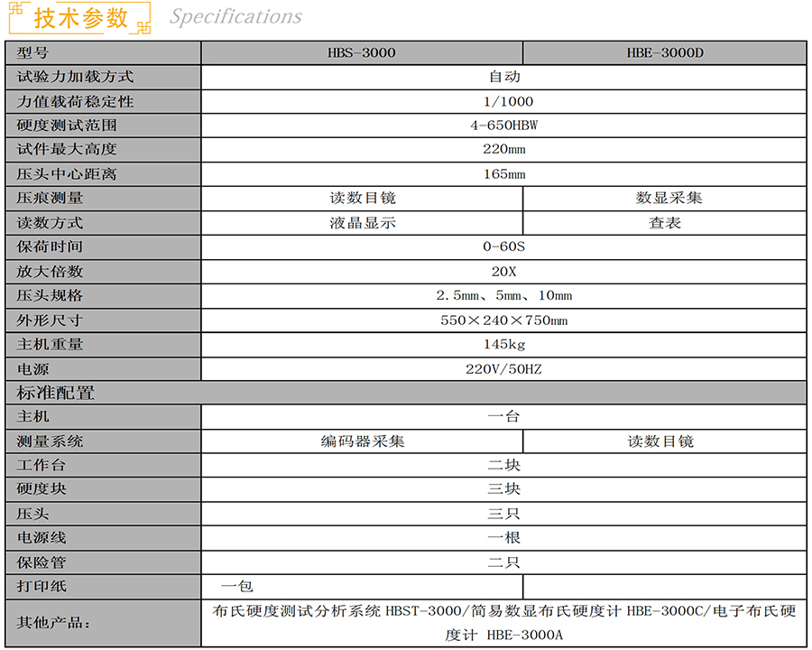The width and height of the screenshot is (812, 650).
Task: Click the Specifications heading text
Action: point(235,17)
